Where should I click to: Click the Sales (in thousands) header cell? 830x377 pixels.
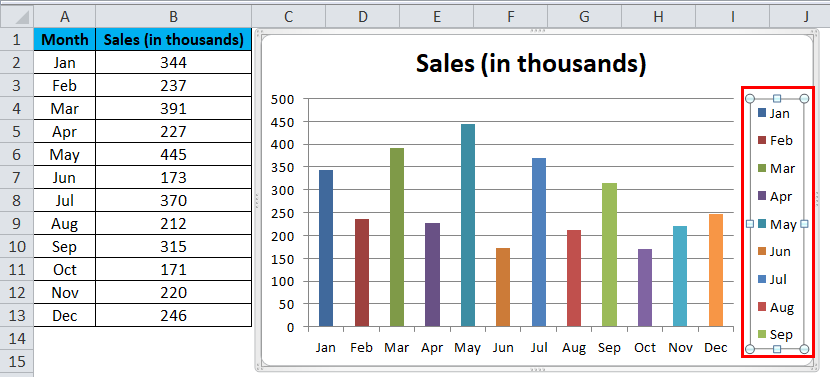click(x=174, y=40)
